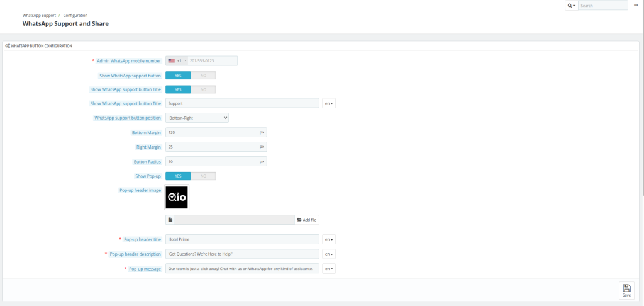Set Show Pop-up to YES
The image size is (644, 306).
pyautogui.click(x=178, y=176)
